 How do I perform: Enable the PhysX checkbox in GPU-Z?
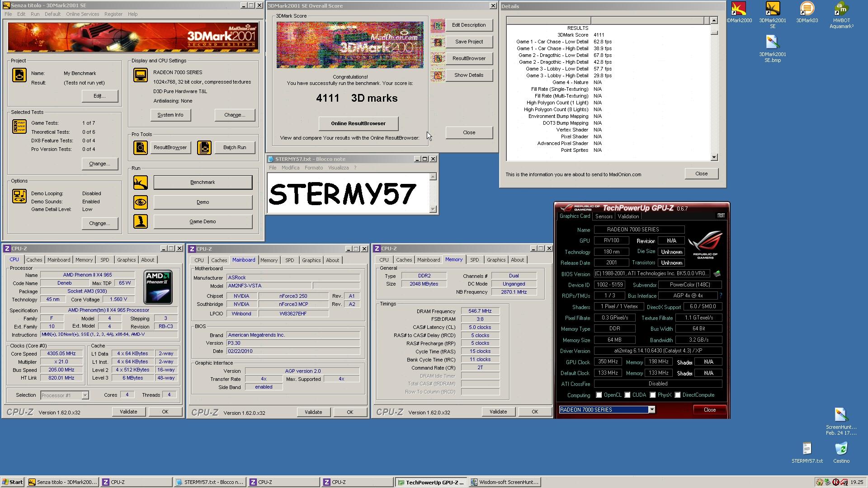click(x=653, y=395)
